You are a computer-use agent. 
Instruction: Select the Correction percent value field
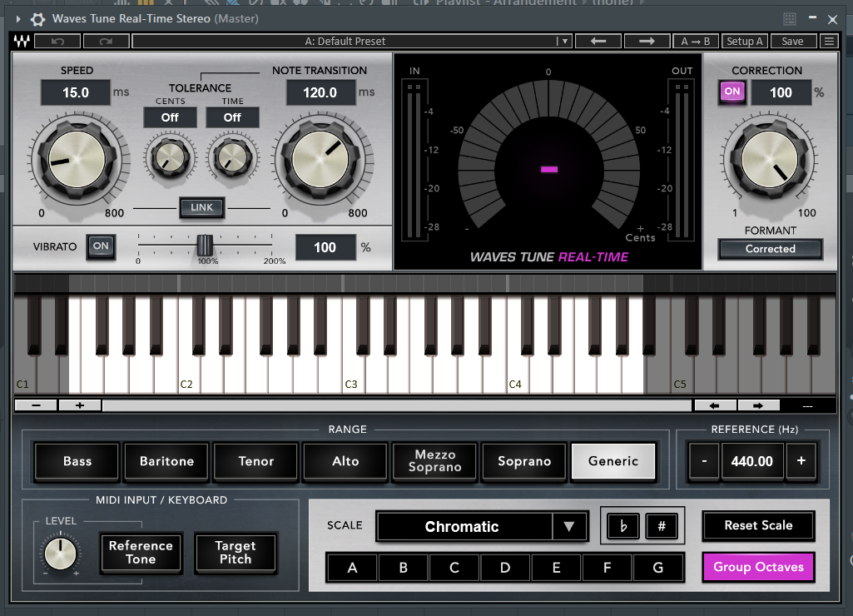(x=781, y=92)
